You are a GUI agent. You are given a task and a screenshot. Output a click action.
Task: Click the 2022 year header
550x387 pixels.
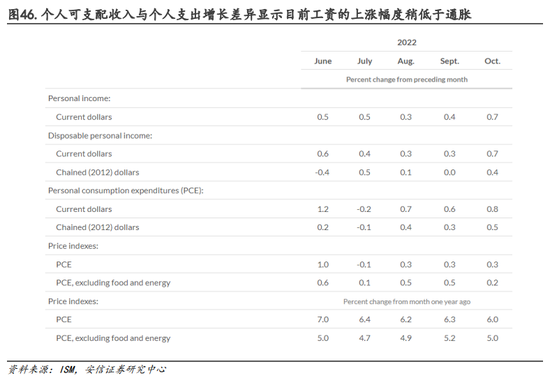[x=407, y=42]
